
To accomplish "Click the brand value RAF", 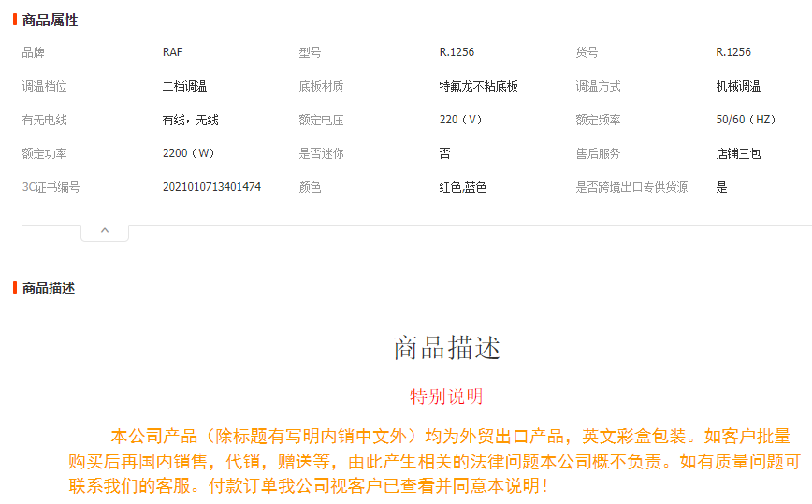I will click(173, 52).
